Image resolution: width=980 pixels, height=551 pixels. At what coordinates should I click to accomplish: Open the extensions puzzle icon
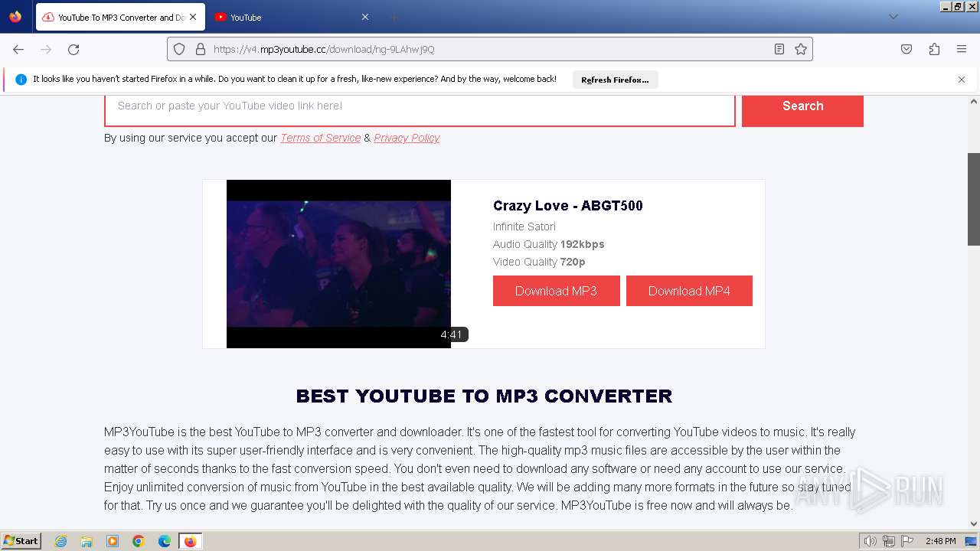(934, 49)
